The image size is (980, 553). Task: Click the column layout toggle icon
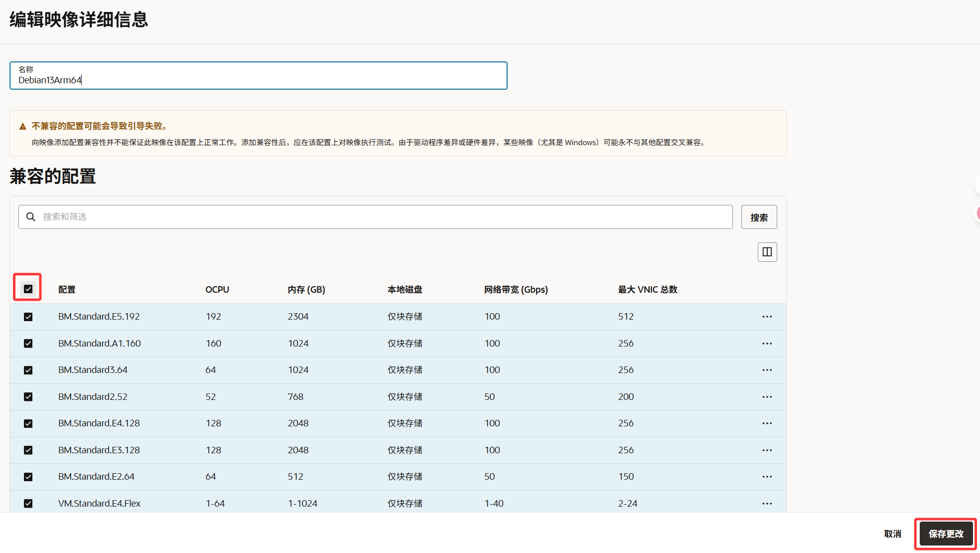(767, 252)
